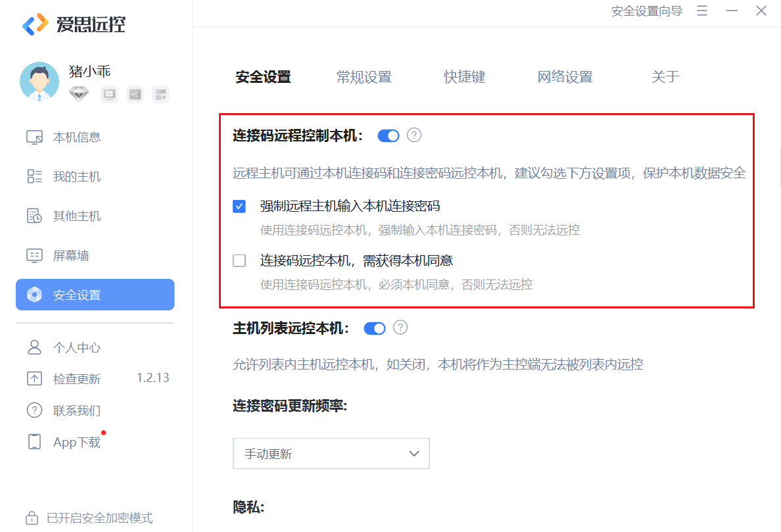
Task: Click the chevron arrow in 手动更新 dropdown
Action: pyautogui.click(x=414, y=454)
